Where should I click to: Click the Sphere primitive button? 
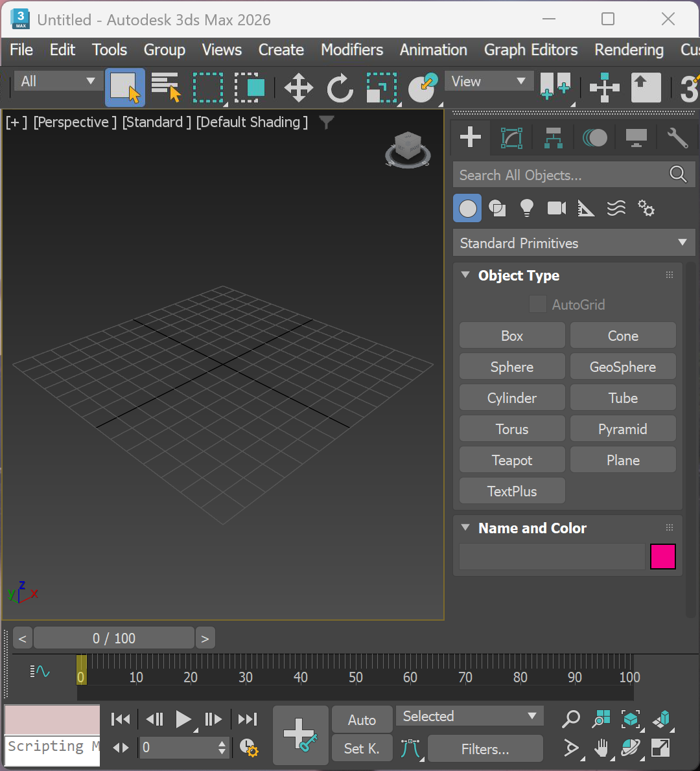(512, 367)
